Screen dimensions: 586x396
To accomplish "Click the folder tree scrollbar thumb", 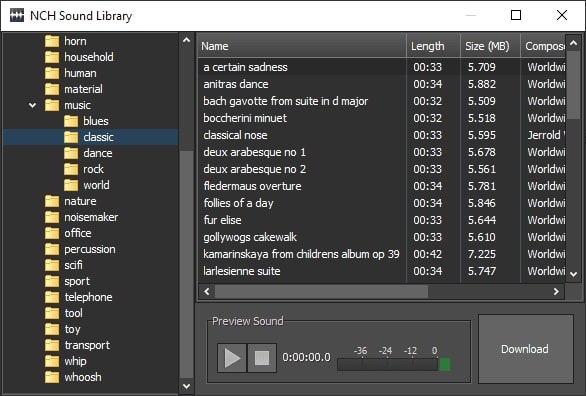I will [186, 264].
